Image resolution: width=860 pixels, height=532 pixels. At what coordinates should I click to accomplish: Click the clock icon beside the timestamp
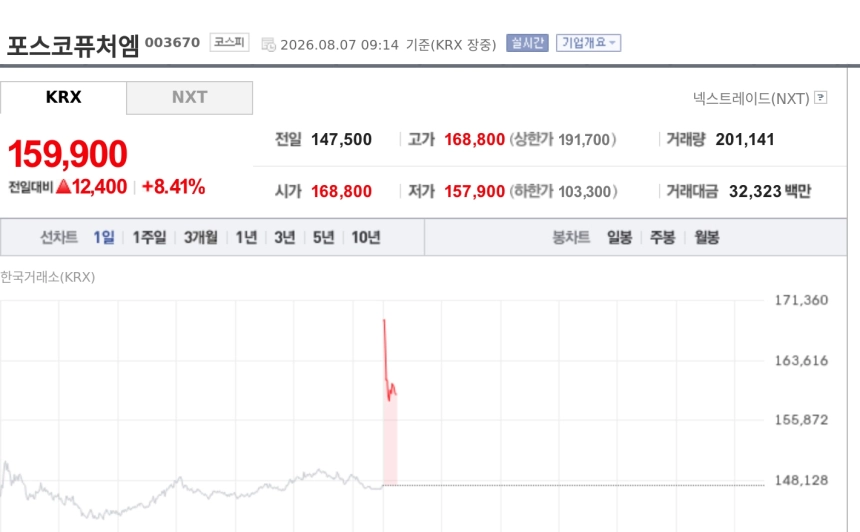pos(268,44)
